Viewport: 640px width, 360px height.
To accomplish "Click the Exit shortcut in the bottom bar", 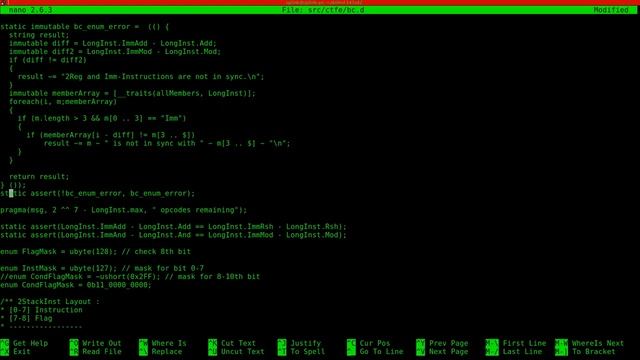I will (x=22, y=351).
